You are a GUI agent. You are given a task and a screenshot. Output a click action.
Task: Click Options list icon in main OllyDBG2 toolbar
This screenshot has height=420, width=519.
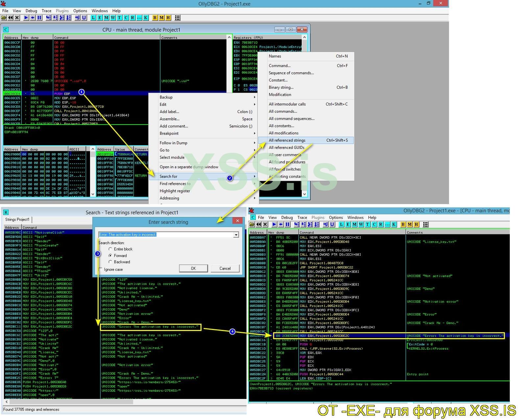177,18
